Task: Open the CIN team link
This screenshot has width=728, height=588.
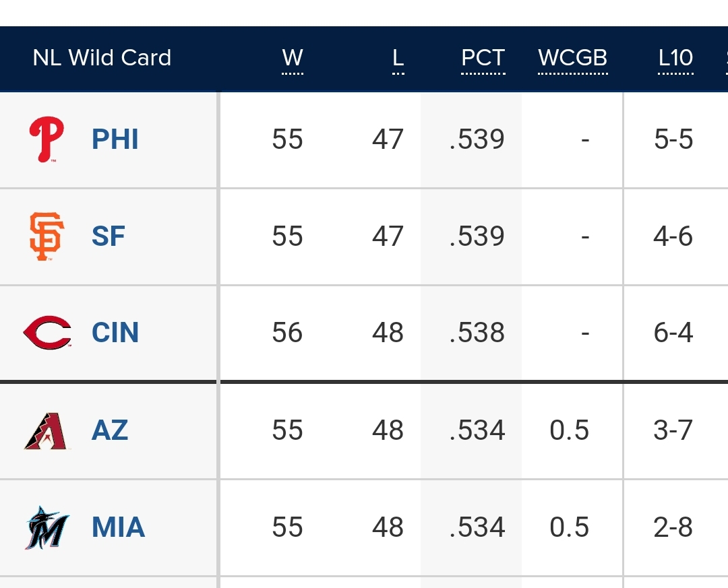Action: 115,333
